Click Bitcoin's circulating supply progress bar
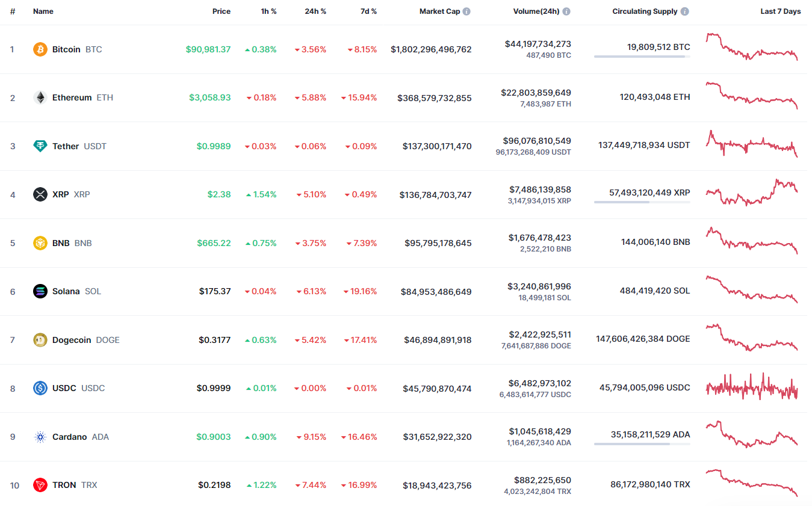Image resolution: width=812 pixels, height=506 pixels. pyautogui.click(x=642, y=57)
